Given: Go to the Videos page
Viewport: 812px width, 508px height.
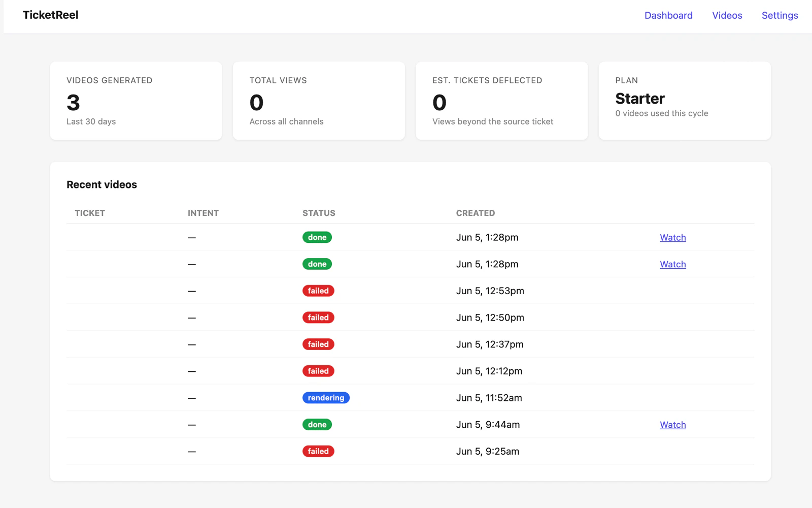Looking at the screenshot, I should coord(727,15).
